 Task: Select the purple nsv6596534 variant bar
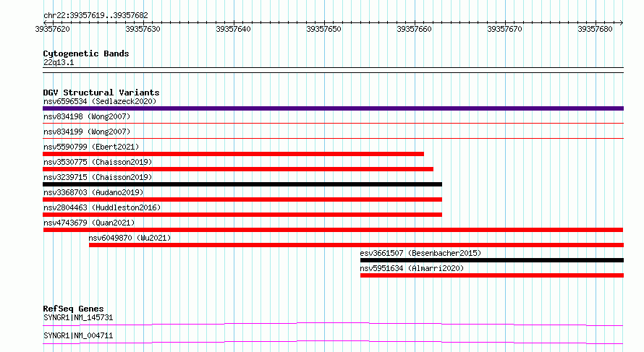(333, 108)
